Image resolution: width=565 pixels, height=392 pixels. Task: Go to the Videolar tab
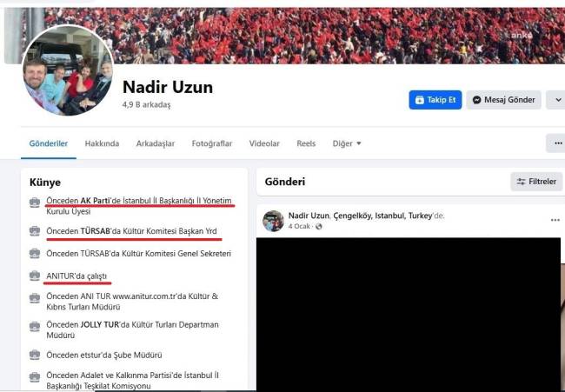pyautogui.click(x=264, y=143)
